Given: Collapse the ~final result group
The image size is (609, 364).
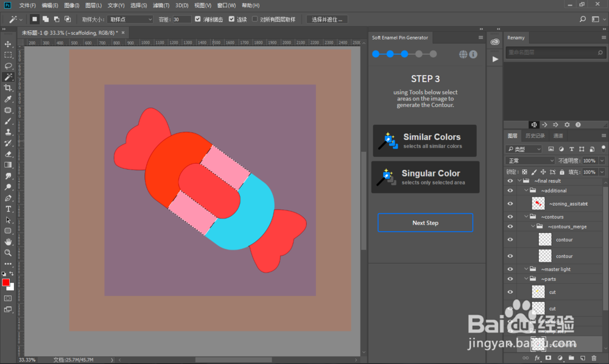Looking at the screenshot, I should (x=519, y=181).
